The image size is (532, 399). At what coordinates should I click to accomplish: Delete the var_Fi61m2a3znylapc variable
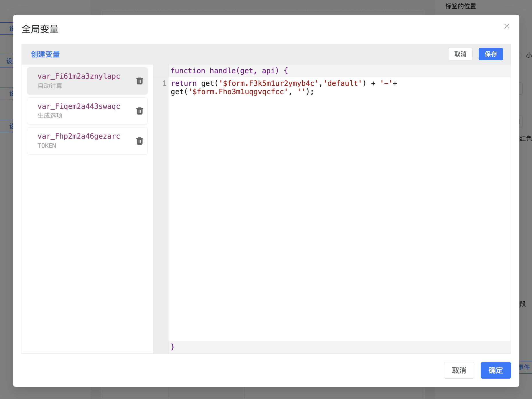(139, 81)
